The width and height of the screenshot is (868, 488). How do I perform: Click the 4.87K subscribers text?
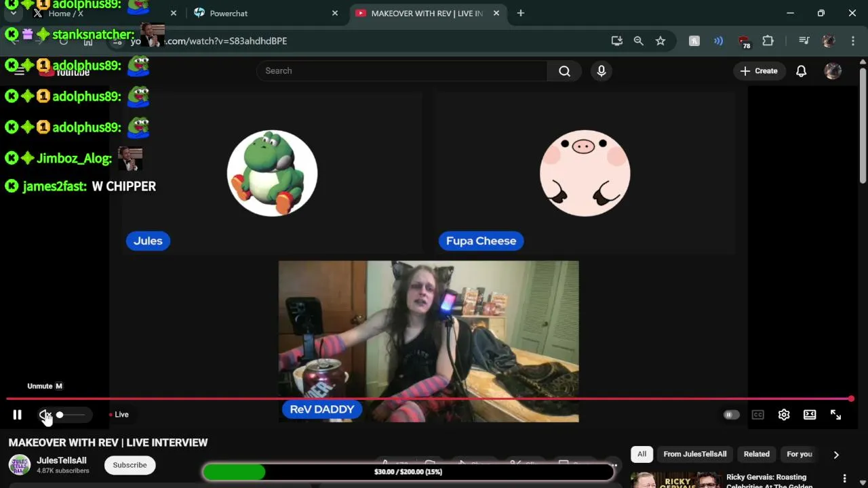pos(62,470)
